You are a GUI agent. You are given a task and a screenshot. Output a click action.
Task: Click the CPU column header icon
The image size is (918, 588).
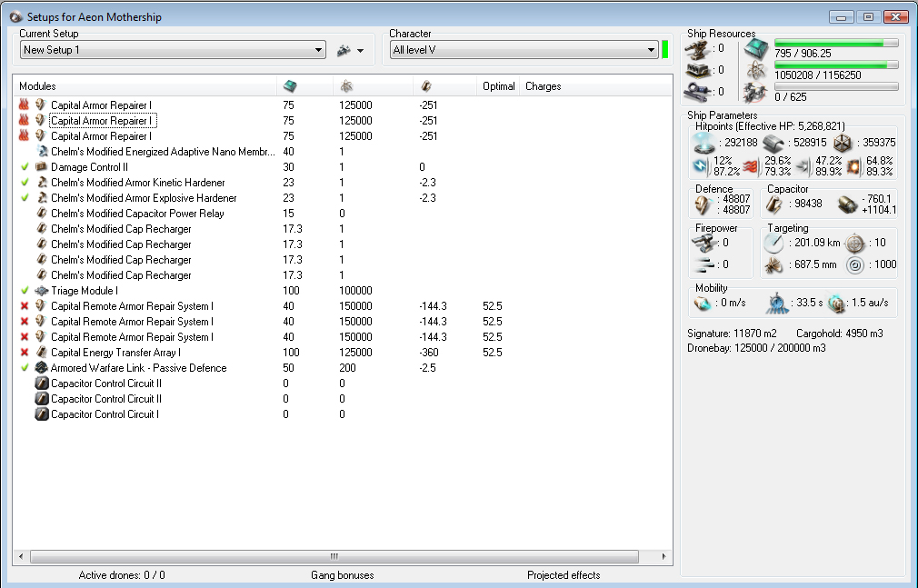290,86
